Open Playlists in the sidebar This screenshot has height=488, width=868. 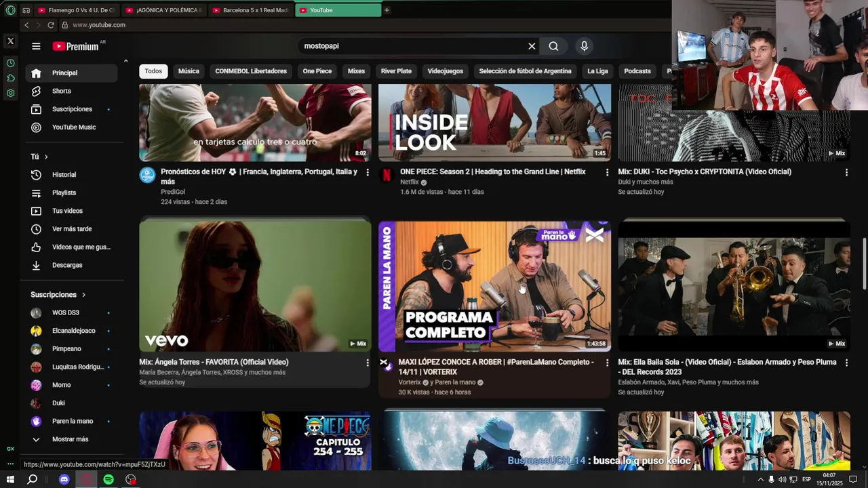(71, 193)
